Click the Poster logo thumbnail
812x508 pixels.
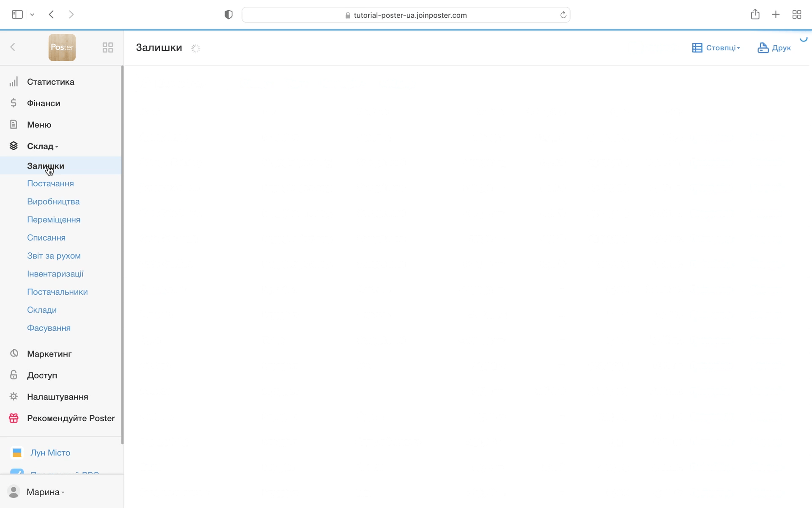62,47
